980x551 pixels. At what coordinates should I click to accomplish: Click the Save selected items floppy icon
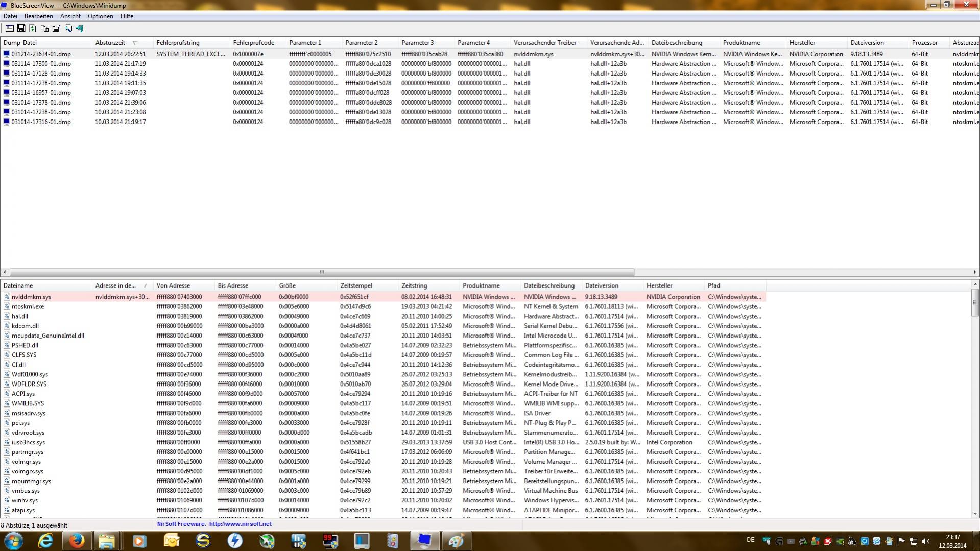21,29
